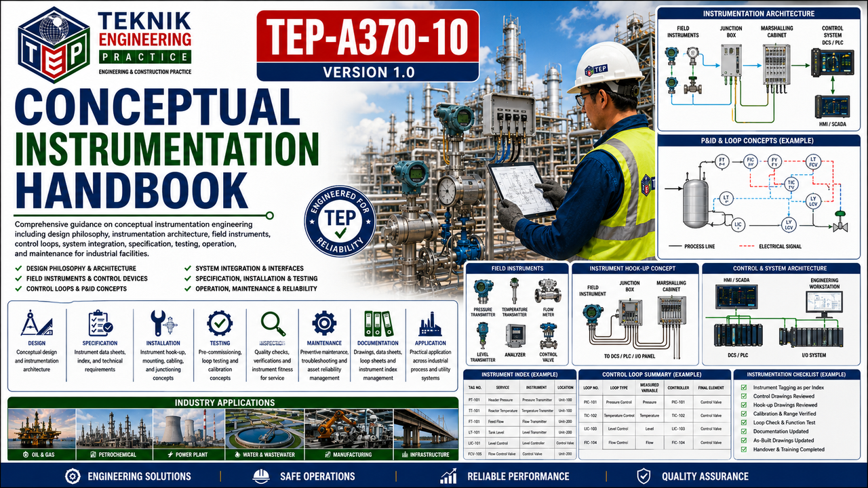Select the Application factory icon
This screenshot has width=868, height=488.
click(x=431, y=323)
